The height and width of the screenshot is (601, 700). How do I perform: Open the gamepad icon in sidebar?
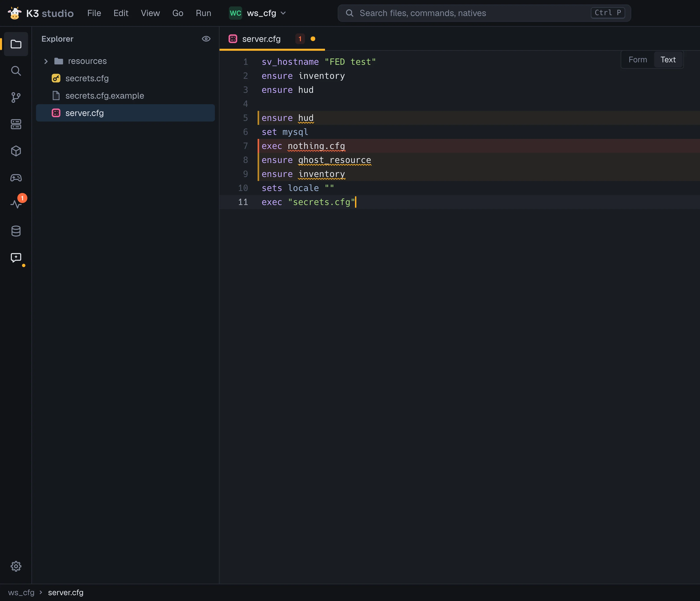[x=16, y=177]
